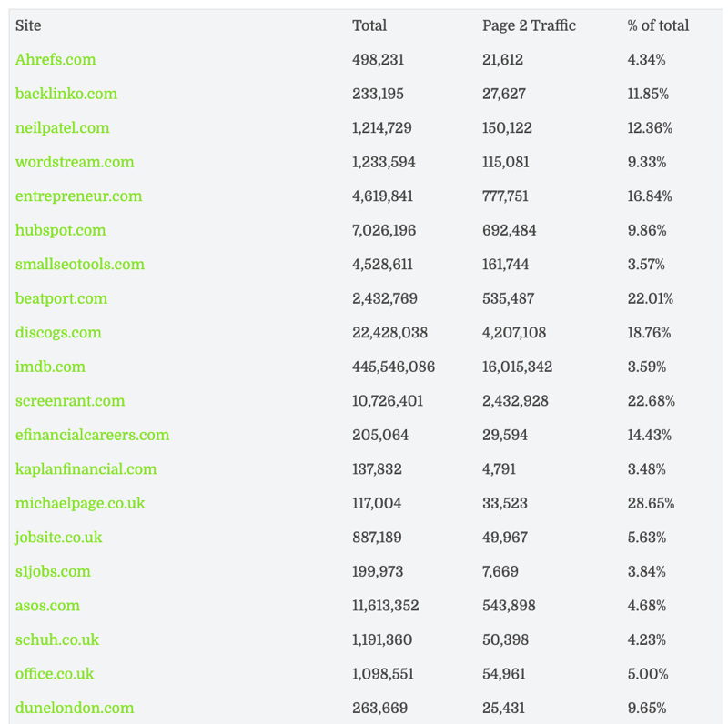Click the jobsite.co.uk link
728x724 pixels.
coord(58,538)
